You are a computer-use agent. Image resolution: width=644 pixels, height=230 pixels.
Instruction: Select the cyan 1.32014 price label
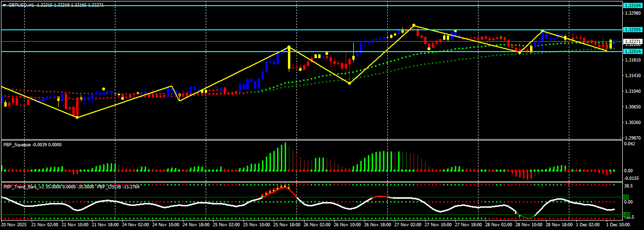click(633, 51)
